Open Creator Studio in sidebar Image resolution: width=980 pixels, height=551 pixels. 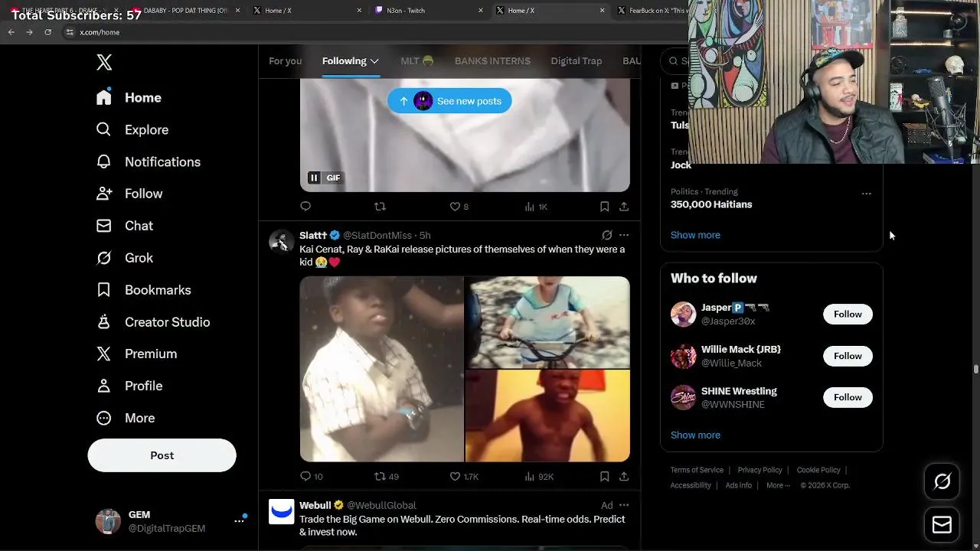click(152, 322)
